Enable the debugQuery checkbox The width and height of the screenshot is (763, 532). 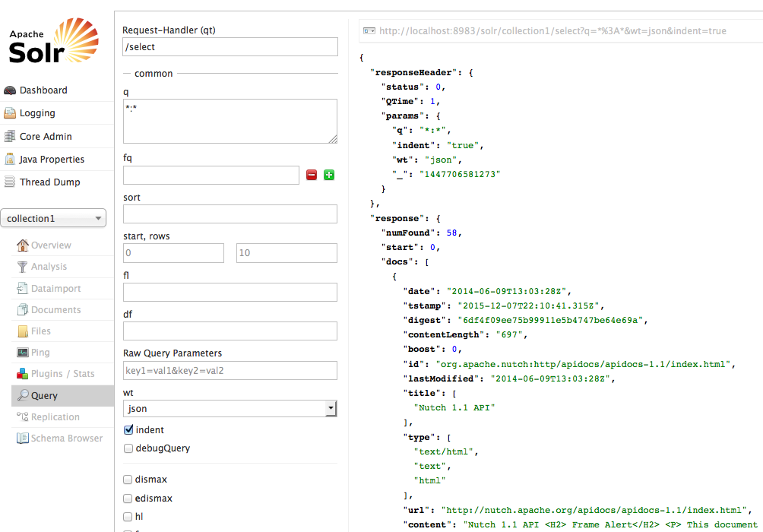128,448
